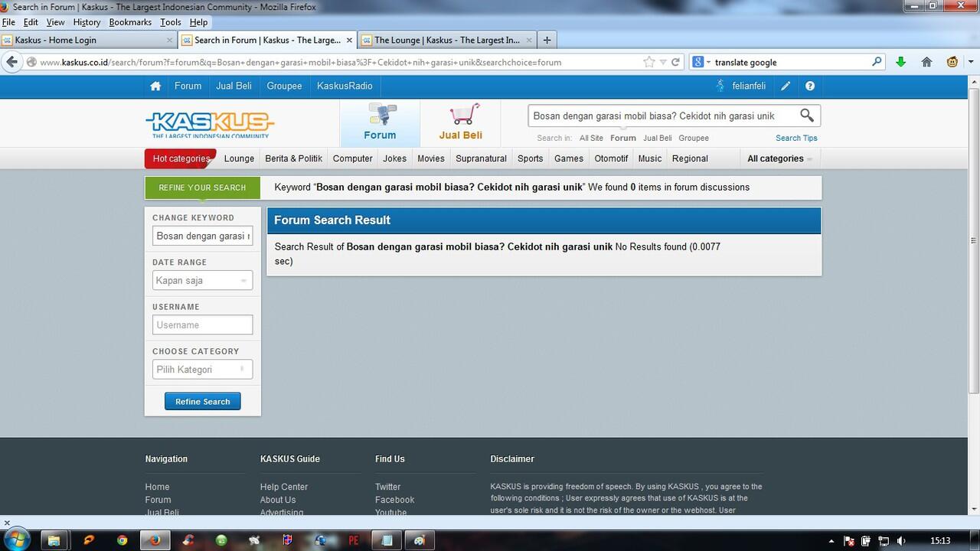Open the Windows Start button
Viewport: 980px width, 551px height.
(17, 540)
